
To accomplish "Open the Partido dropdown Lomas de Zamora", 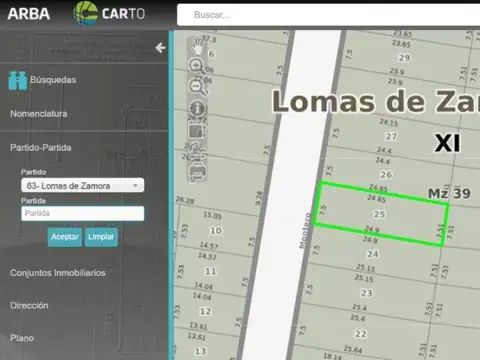I will (83, 185).
